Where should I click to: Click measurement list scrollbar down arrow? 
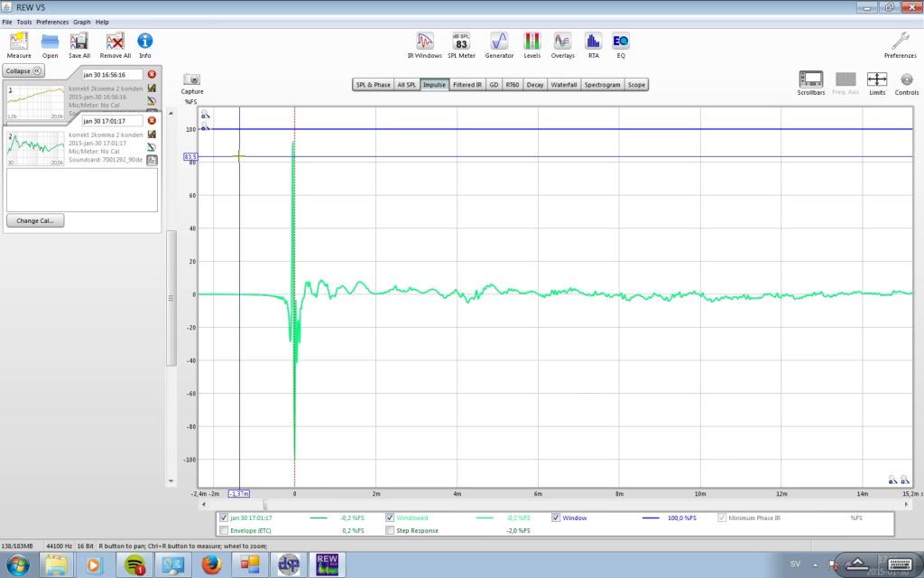click(171, 481)
